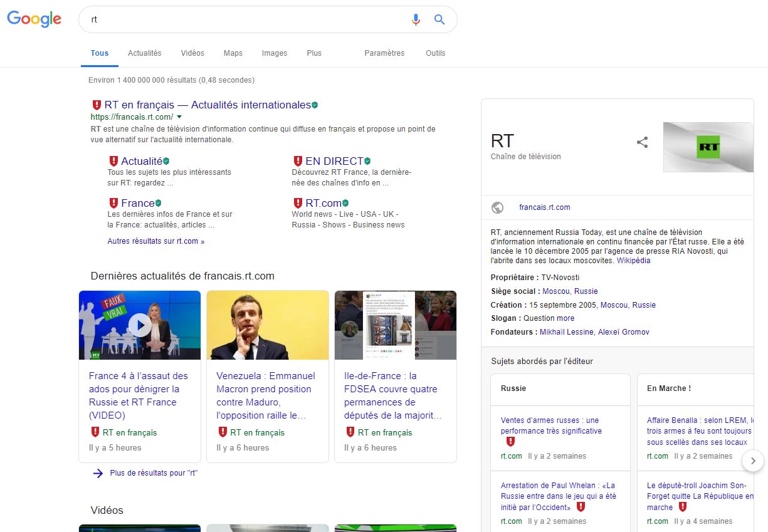Viewport: 768px width, 532px height.
Task: Click red shield after Joachim Son-Forget headline
Action: point(683,507)
